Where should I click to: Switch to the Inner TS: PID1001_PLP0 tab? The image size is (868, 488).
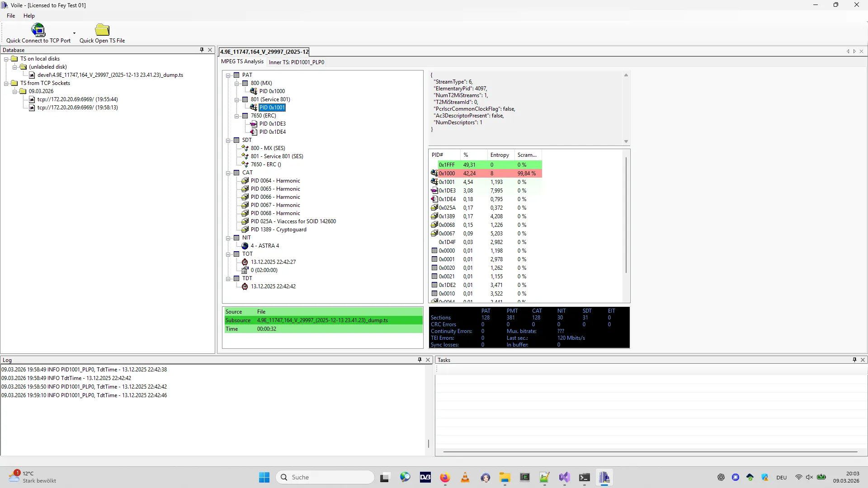click(296, 62)
